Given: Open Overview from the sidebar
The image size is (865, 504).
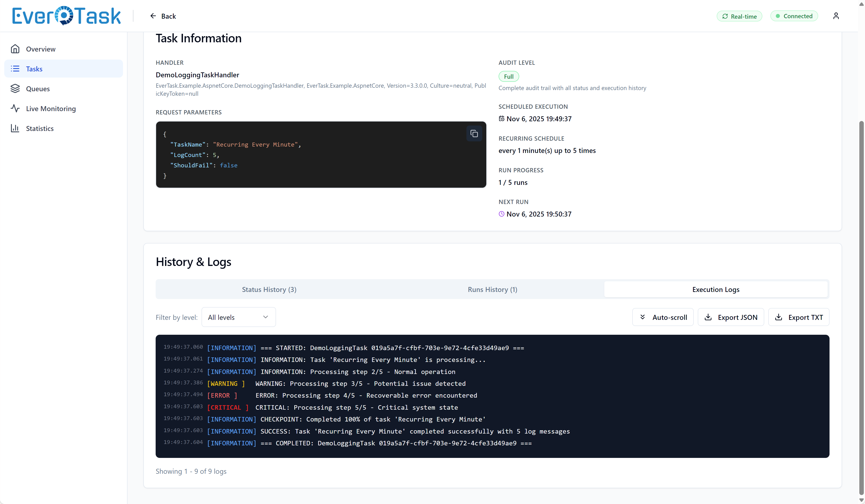Looking at the screenshot, I should [x=40, y=49].
